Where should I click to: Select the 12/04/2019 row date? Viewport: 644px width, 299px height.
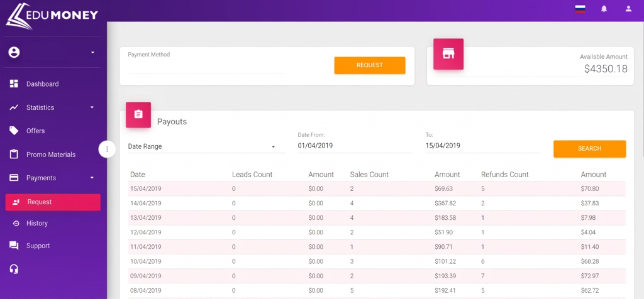coord(146,232)
